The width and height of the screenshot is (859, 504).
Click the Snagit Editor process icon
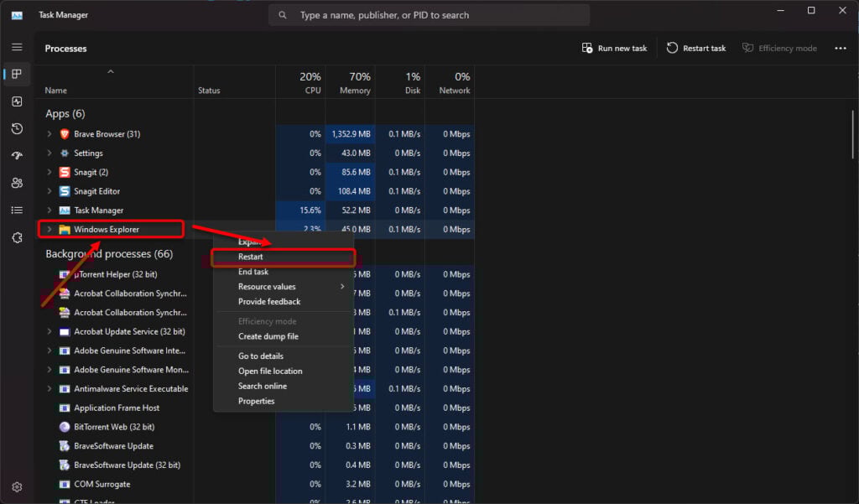click(x=65, y=191)
